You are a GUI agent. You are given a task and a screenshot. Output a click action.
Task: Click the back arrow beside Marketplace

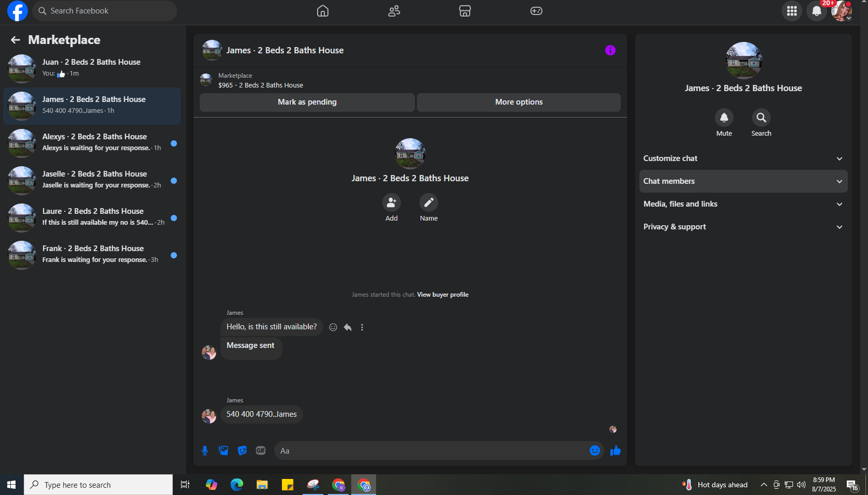[16, 40]
